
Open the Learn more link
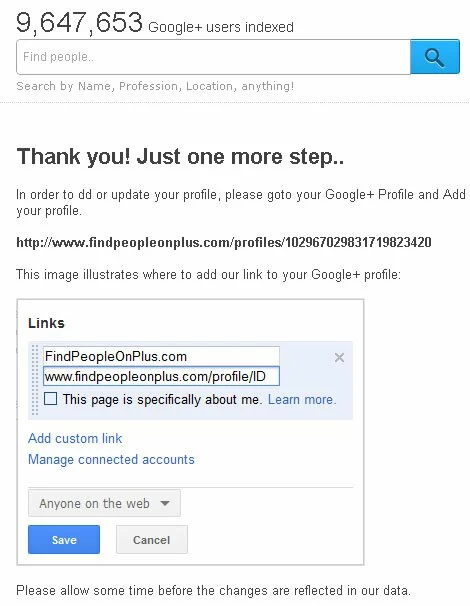(302, 399)
